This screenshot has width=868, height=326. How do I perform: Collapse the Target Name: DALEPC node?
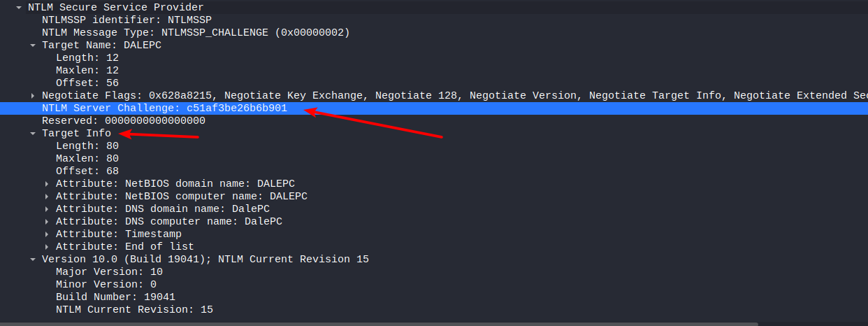33,45
